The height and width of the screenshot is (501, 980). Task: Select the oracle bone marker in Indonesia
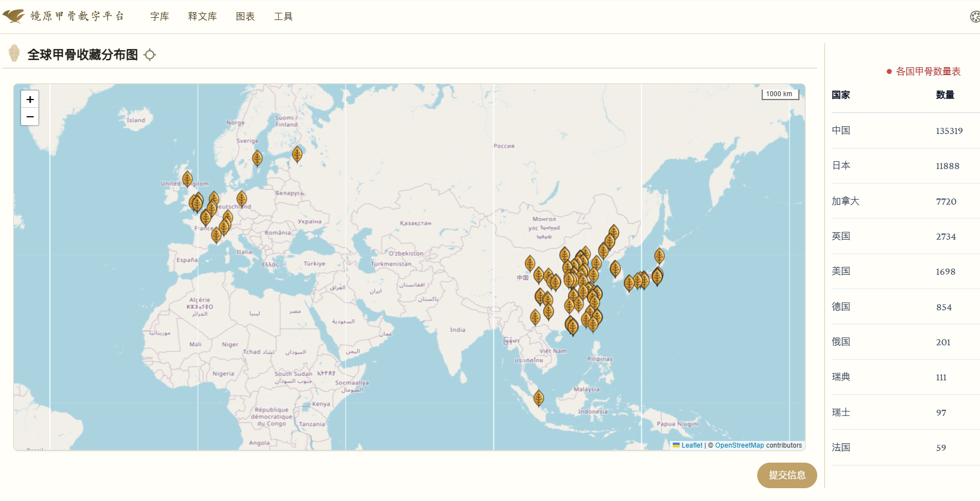click(538, 398)
